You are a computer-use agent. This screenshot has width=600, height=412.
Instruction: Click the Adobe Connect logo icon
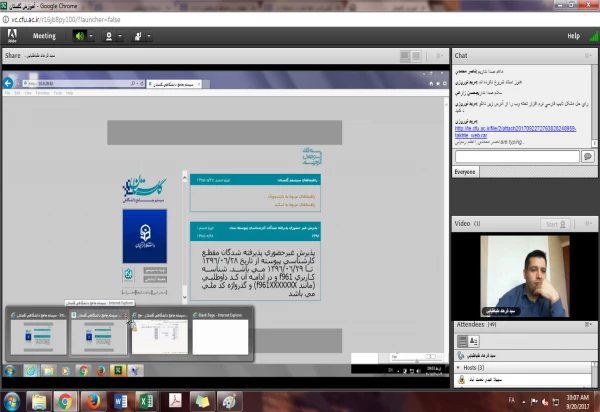tap(13, 35)
